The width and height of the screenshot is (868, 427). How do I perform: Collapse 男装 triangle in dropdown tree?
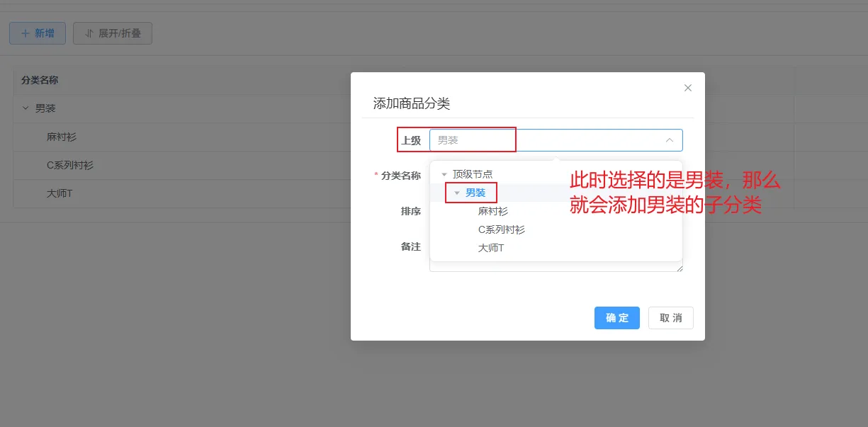pos(457,193)
